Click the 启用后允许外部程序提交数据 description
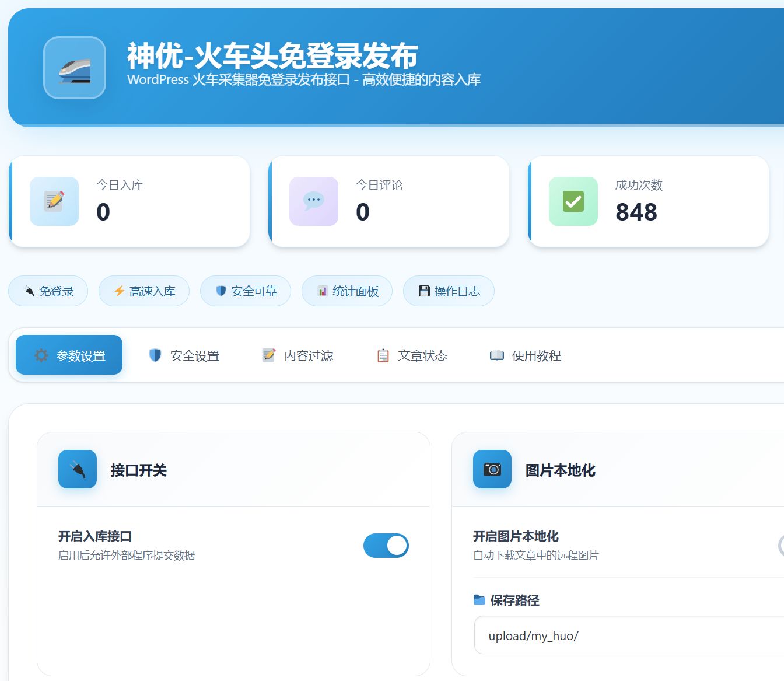784x681 pixels. click(127, 555)
